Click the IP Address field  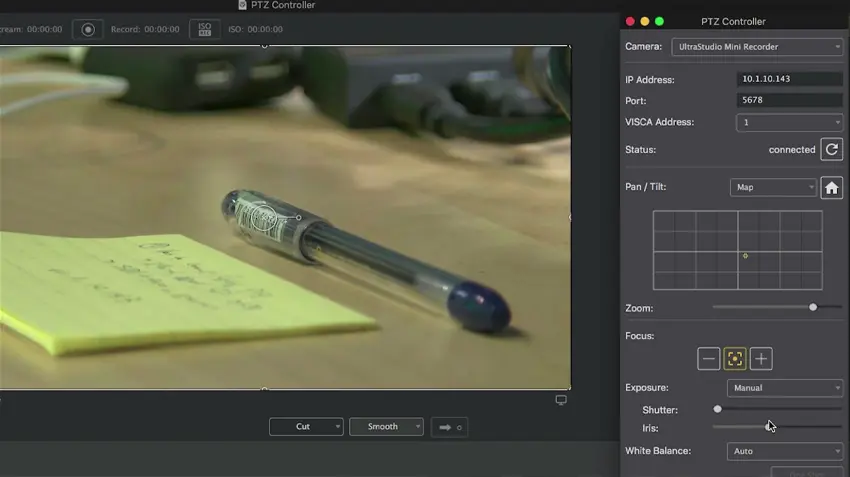[790, 79]
